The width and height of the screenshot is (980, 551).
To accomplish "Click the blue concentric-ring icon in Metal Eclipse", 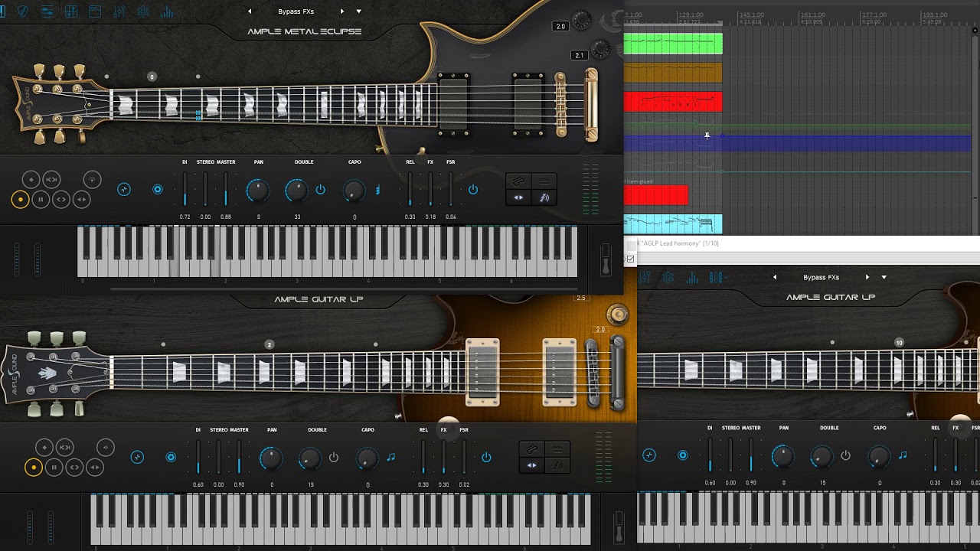I will coord(158,190).
